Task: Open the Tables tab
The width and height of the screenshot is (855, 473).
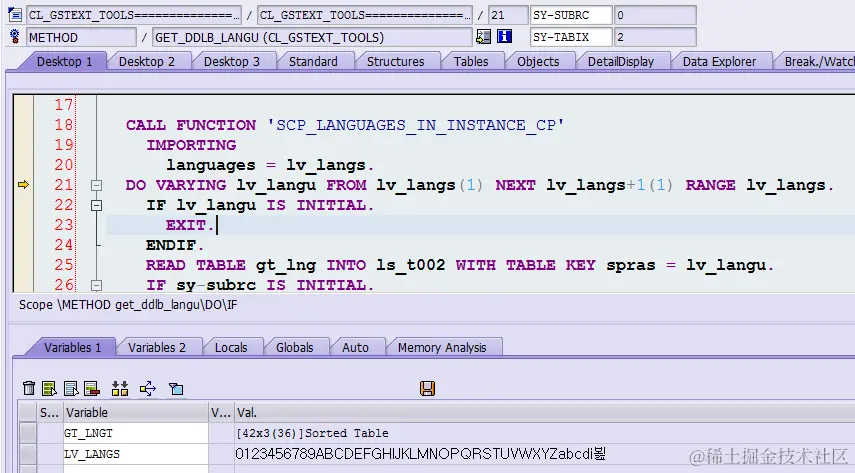Action: point(471,62)
